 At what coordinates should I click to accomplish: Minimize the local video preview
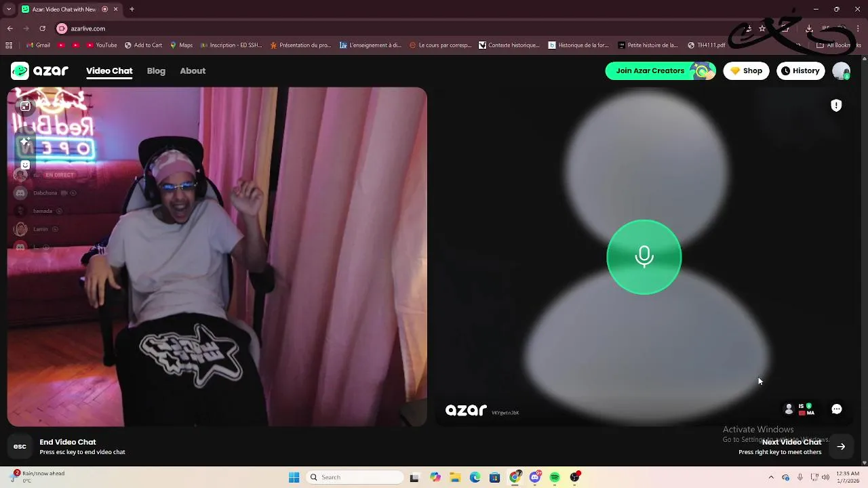click(x=25, y=106)
